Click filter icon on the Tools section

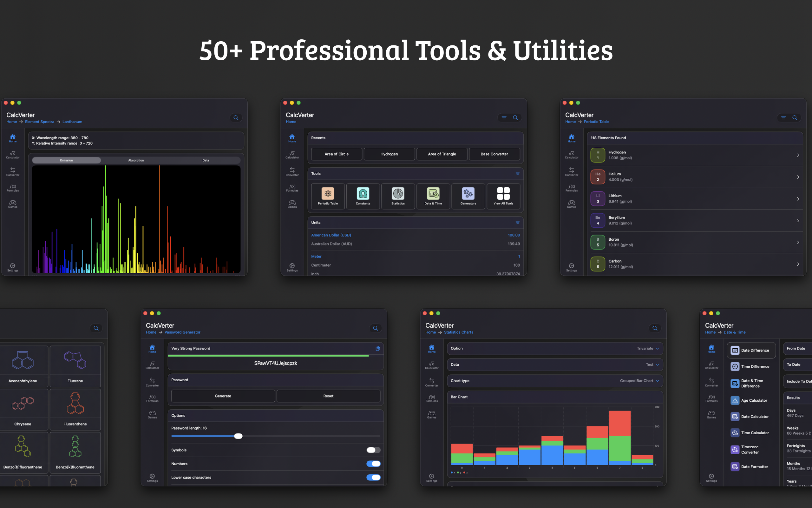518,174
